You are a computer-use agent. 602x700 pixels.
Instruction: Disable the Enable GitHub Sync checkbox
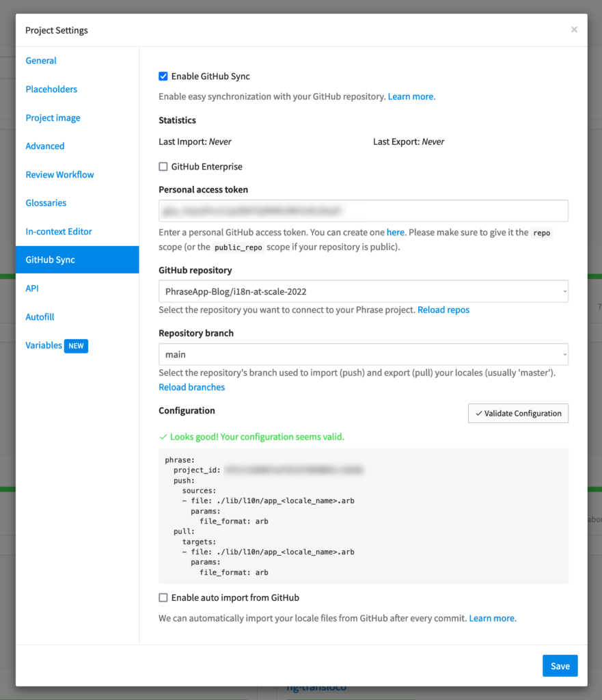point(163,76)
